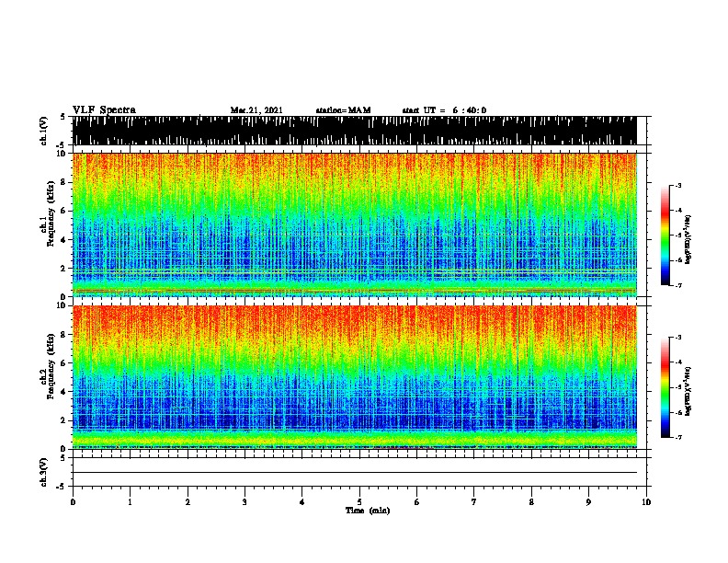Click time axis tick label "0"
728x563 pixels.
point(73,502)
